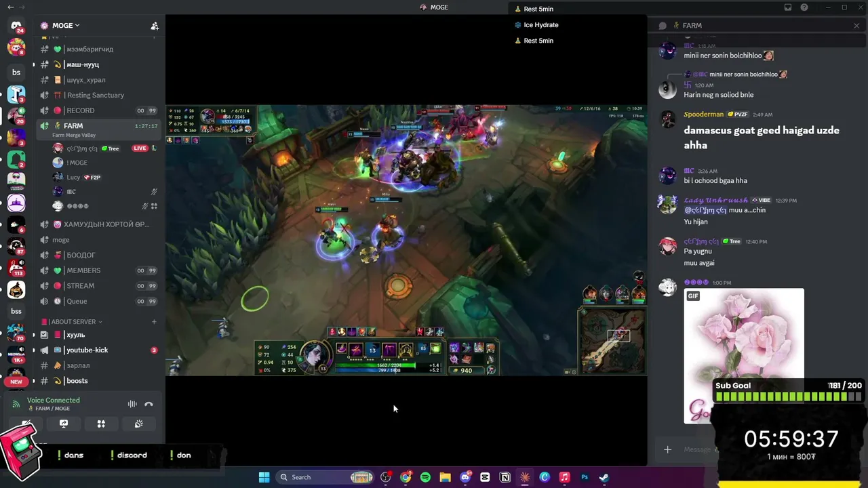Click the stream video viewer
Screen dimensions: 868x488
[x=406, y=240]
